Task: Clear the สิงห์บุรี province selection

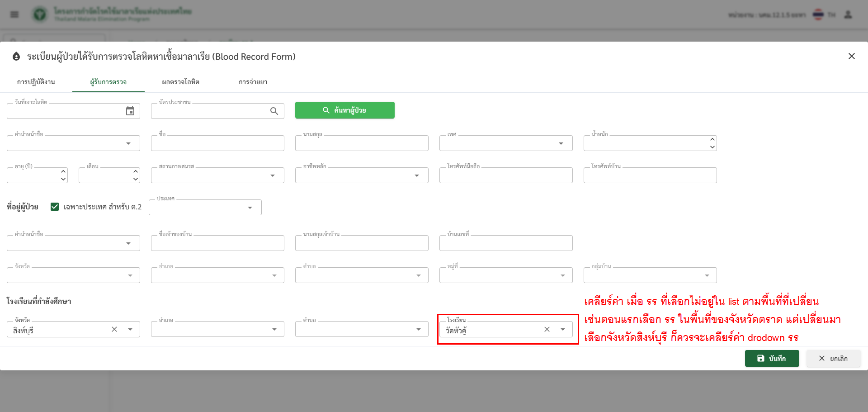Action: click(x=114, y=329)
